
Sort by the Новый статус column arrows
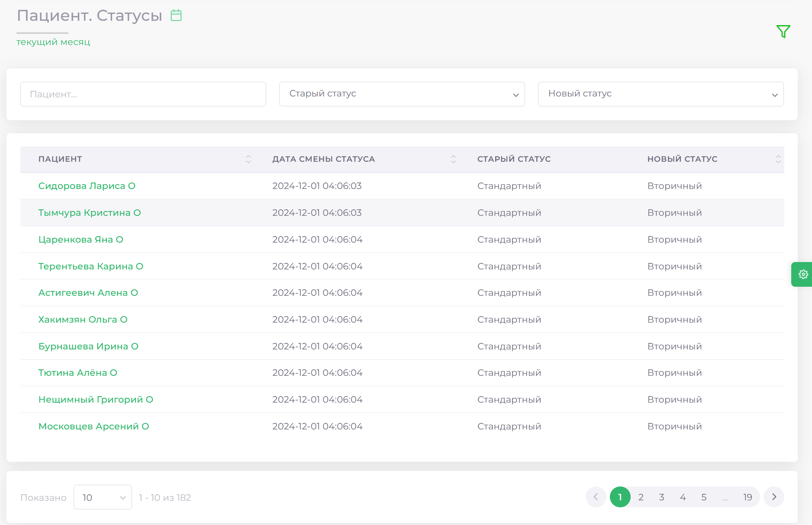click(x=778, y=159)
